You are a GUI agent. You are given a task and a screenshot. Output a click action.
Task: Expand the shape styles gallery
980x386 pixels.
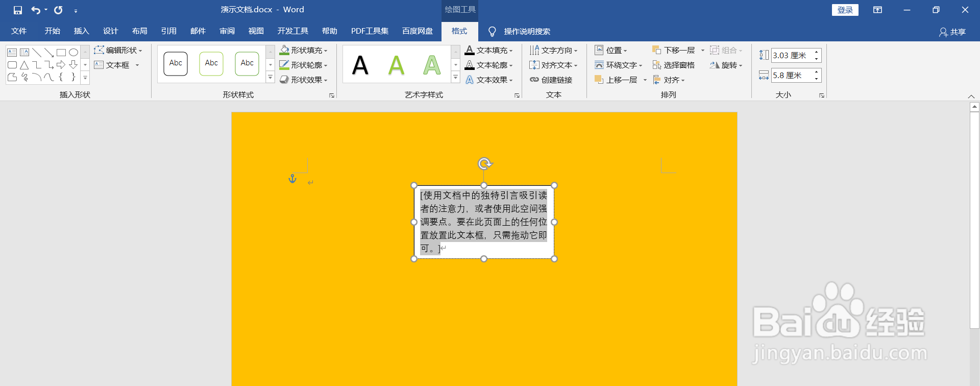click(271, 78)
